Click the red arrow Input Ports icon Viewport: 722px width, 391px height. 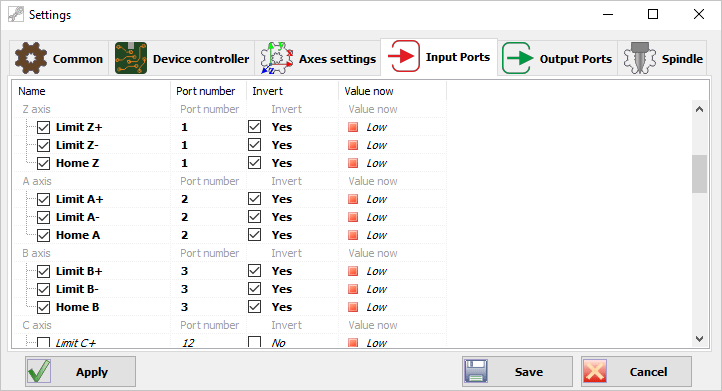click(403, 56)
